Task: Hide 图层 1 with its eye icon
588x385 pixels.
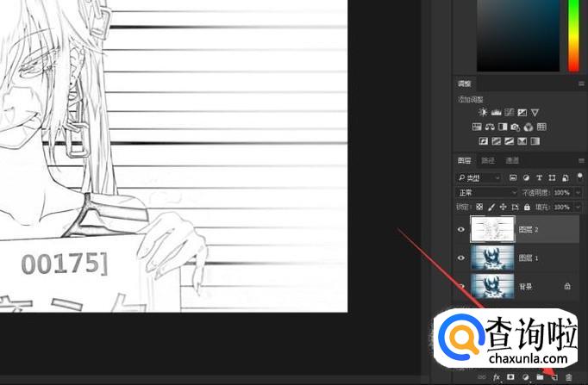Action: (461, 258)
